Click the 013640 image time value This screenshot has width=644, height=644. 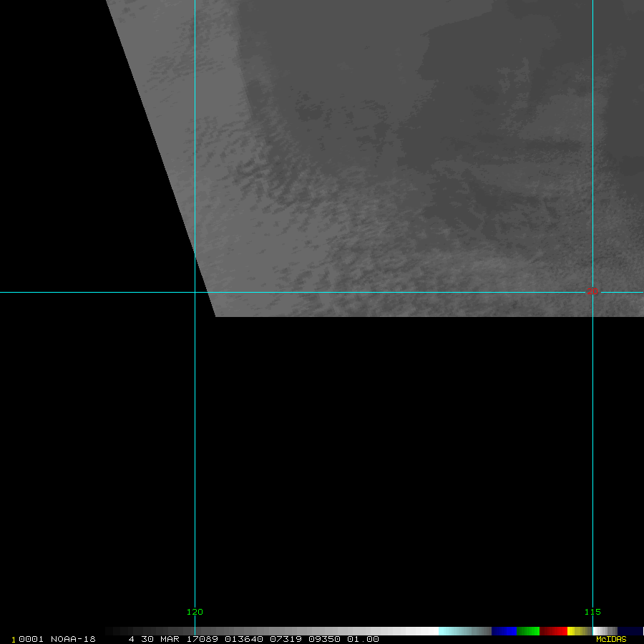243,639
